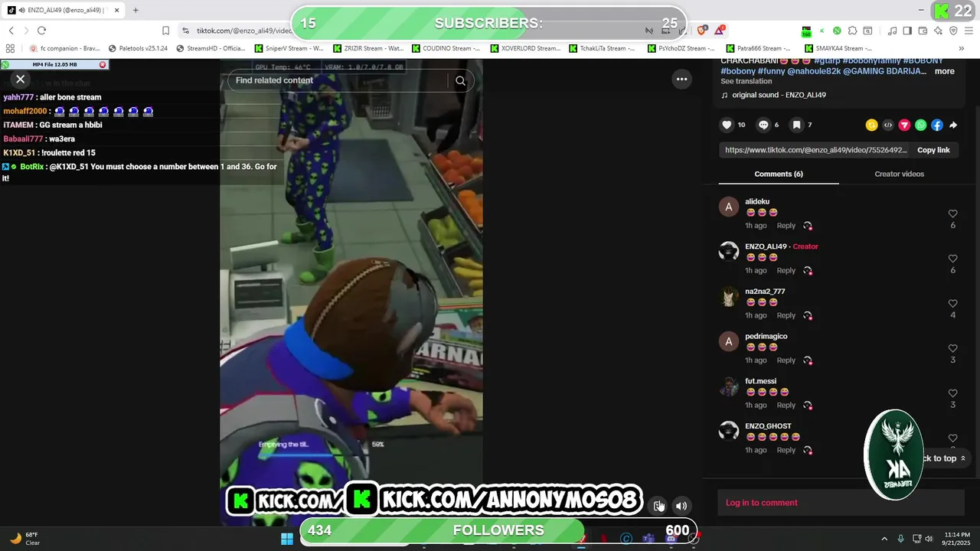Open comments via the speech bubble icon
This screenshot has height=551, width=980.
point(763,125)
